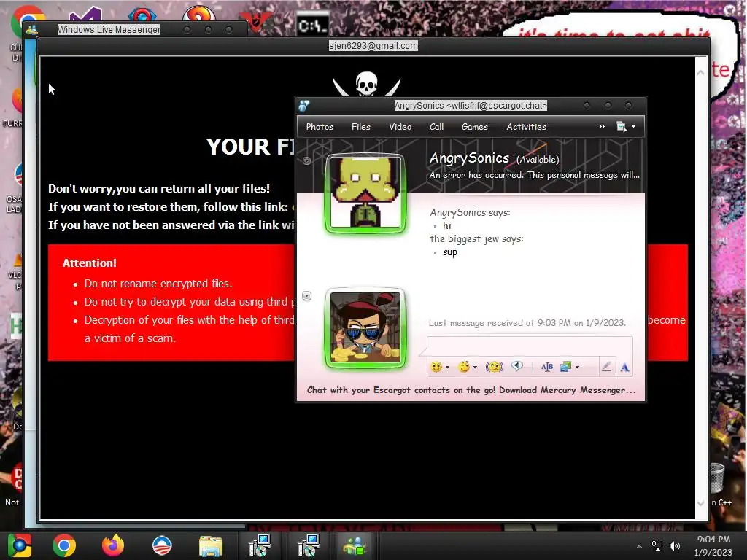Viewport: 747px width, 560px height.
Task: Click the ransom page scrollbar up arrow
Action: 700,73
